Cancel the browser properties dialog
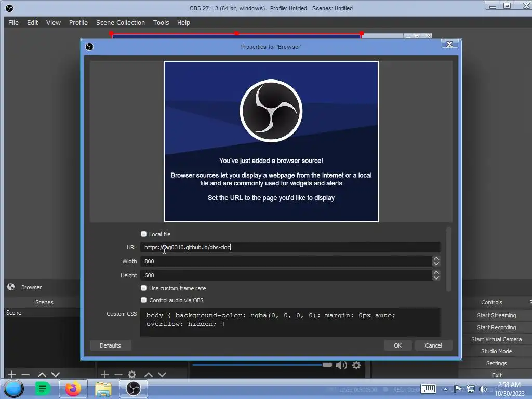532x399 pixels. [x=433, y=345]
